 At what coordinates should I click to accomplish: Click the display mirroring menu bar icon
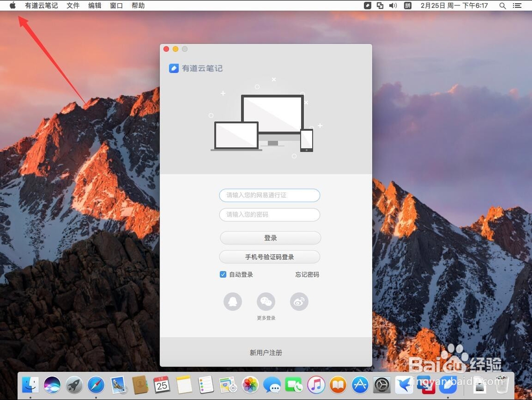[380, 5]
